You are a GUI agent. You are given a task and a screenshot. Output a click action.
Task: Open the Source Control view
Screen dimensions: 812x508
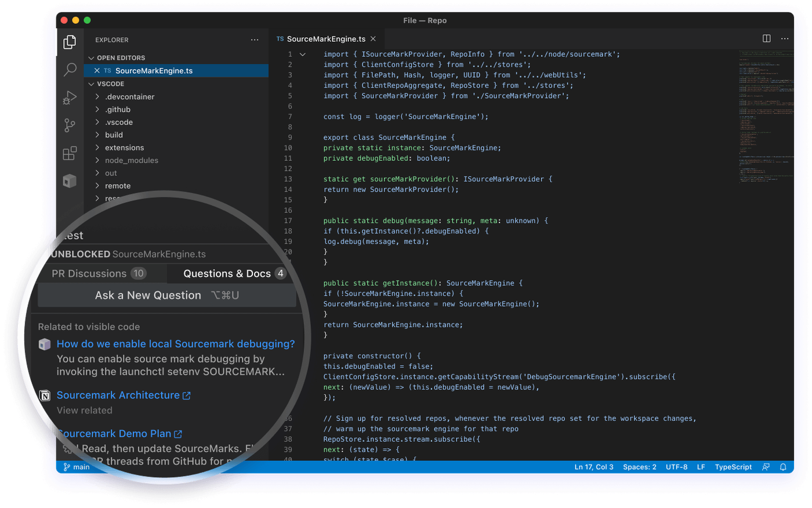click(70, 125)
